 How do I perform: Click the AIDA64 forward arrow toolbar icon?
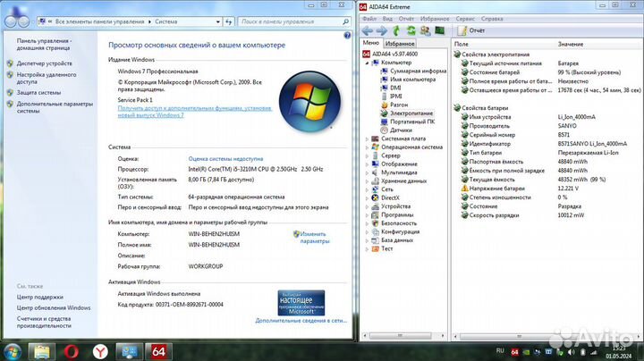pyautogui.click(x=382, y=30)
